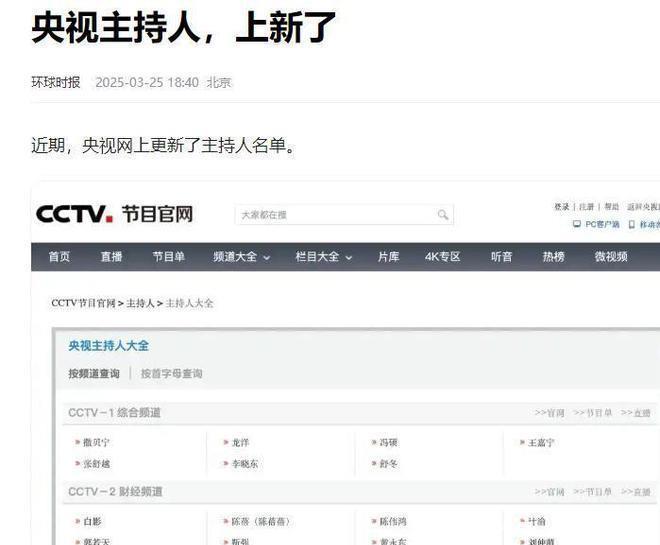Click the CCTV logo
This screenshot has height=545, width=660.
pos(74,214)
